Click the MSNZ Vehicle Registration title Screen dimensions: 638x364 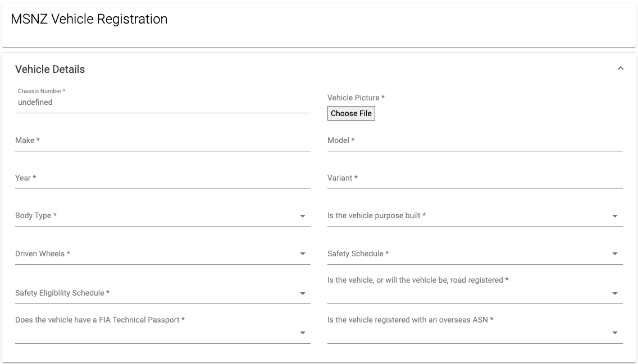(x=89, y=19)
